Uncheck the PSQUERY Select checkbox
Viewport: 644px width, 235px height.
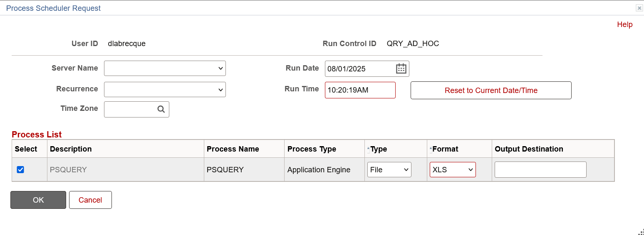click(x=20, y=169)
